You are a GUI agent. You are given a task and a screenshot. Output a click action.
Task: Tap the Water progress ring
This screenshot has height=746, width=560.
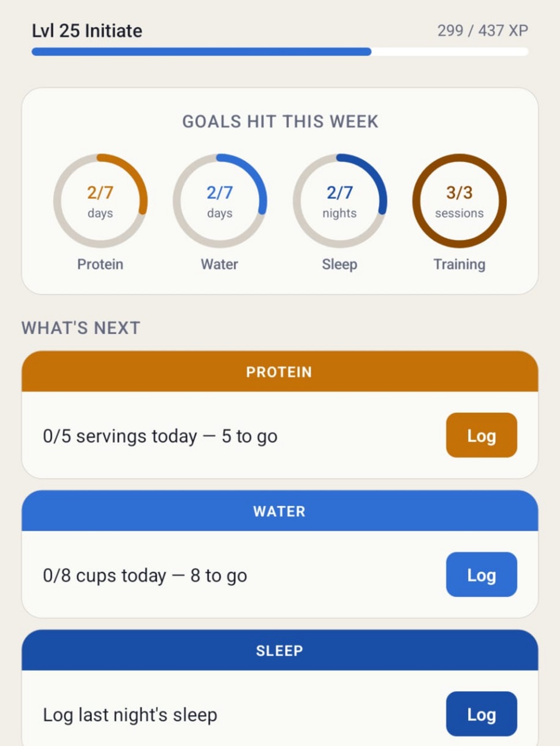(220, 201)
